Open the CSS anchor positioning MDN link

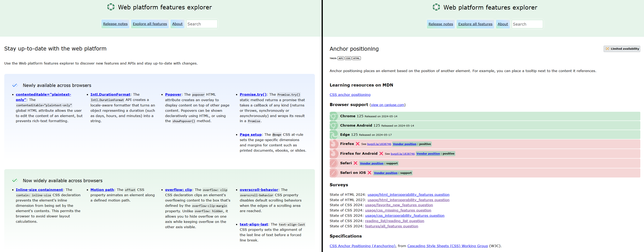pos(350,95)
